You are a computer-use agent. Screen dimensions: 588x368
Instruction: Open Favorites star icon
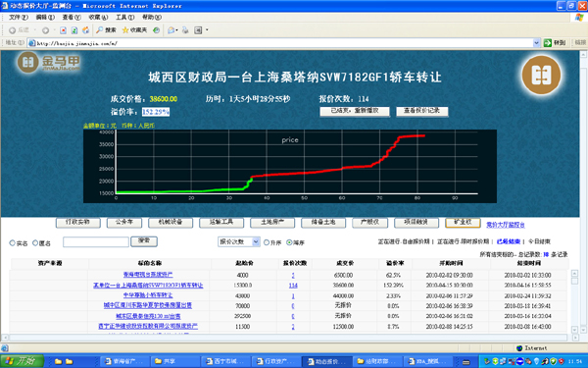[125, 30]
